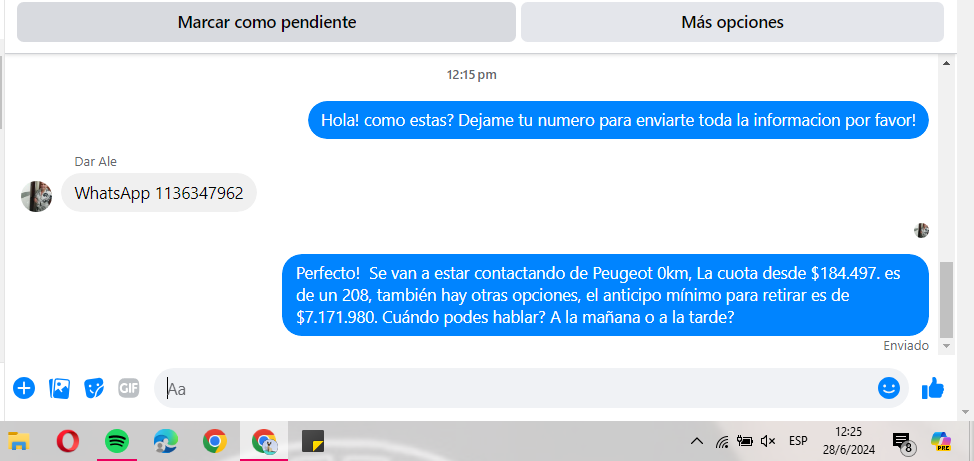Open Más opciones button
Image resolution: width=974 pixels, height=461 pixels.
pos(732,22)
